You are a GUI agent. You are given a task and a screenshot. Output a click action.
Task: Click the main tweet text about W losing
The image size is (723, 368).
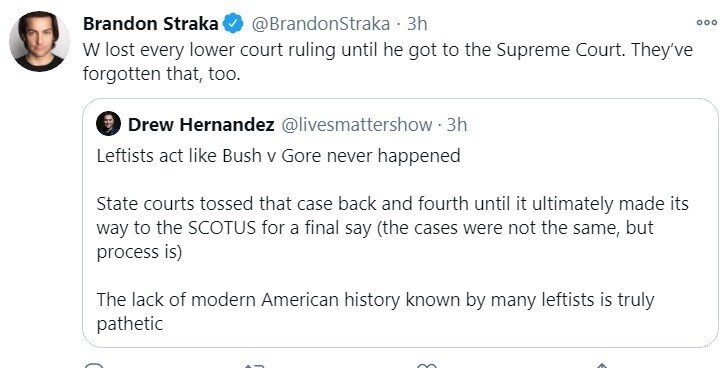[x=388, y=62]
